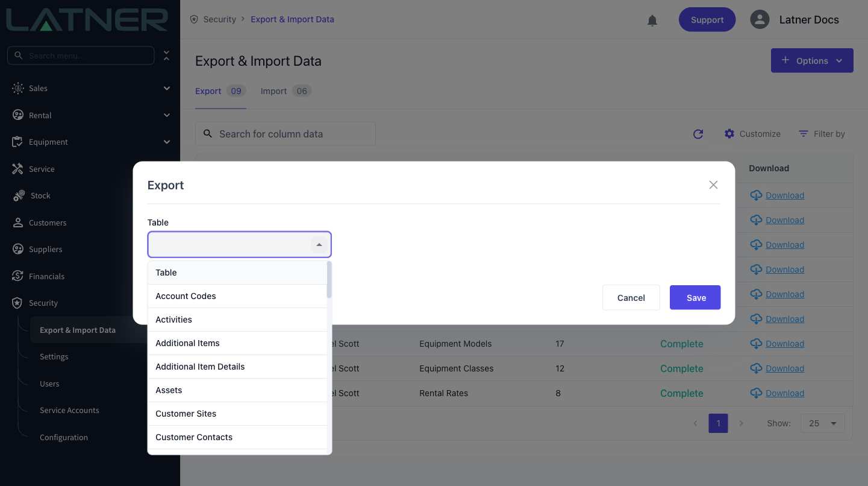
Task: Click Download link in Rental Rates row
Action: (x=785, y=393)
